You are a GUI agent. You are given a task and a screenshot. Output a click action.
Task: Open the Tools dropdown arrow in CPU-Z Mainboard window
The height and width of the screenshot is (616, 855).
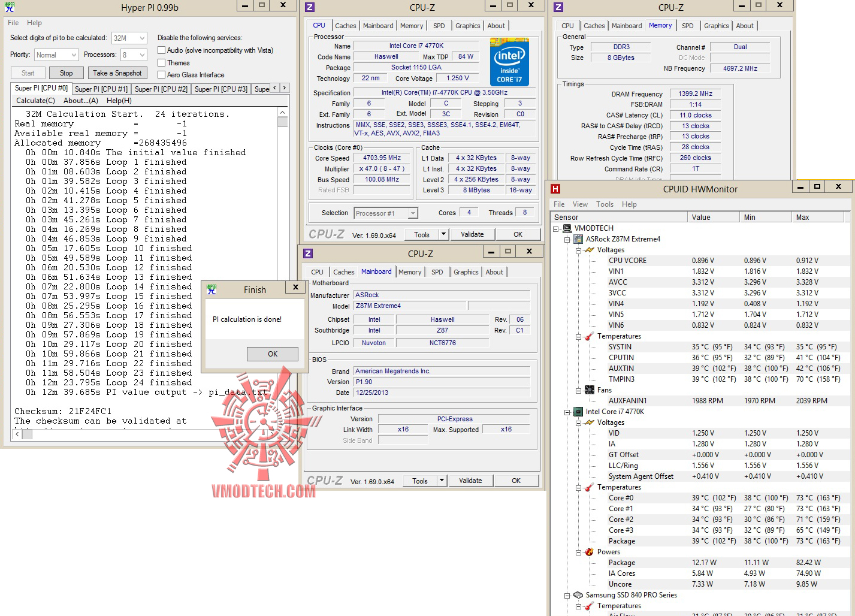[442, 481]
